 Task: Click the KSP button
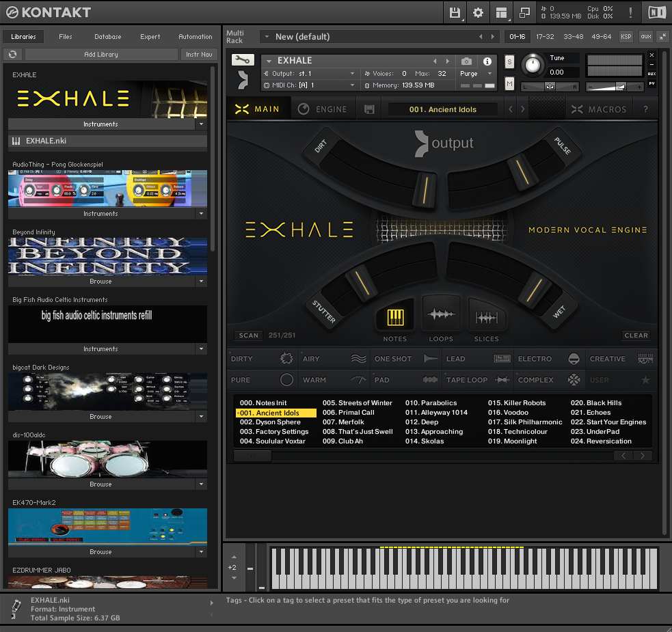(626, 37)
